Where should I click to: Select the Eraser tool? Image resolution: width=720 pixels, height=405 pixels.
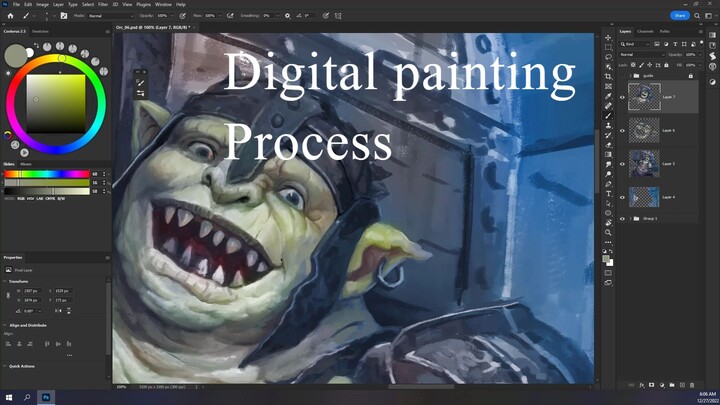pyautogui.click(x=608, y=145)
